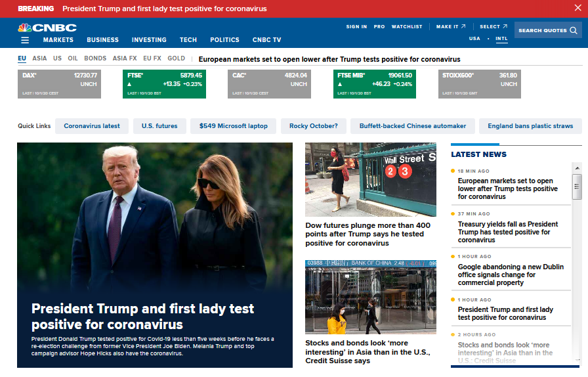The width and height of the screenshot is (588, 377).
Task: Click the latest news scrollbar up arrow
Action: click(x=577, y=168)
